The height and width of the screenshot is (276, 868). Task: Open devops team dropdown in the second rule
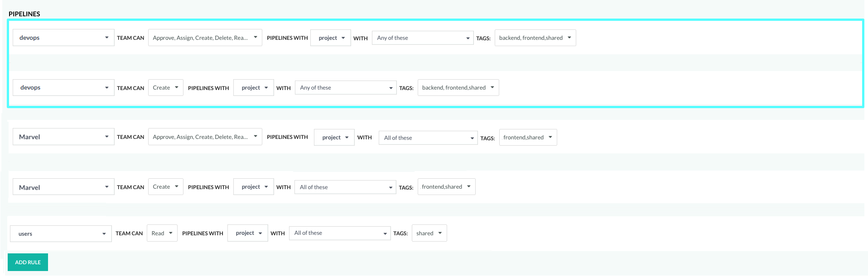click(63, 88)
